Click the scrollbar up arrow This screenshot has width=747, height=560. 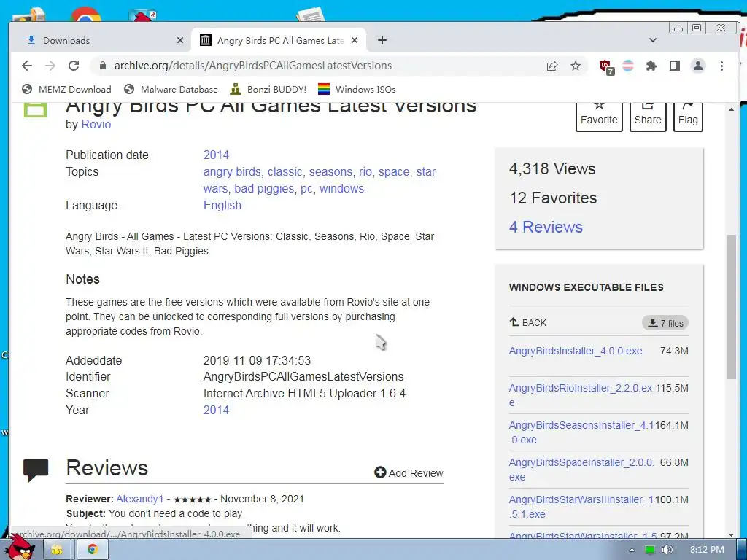(x=731, y=109)
